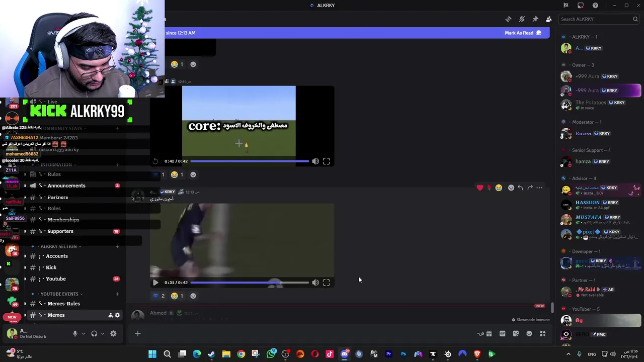Open attachment plus button in message bar
The height and width of the screenshot is (362, 644).
coord(138,333)
